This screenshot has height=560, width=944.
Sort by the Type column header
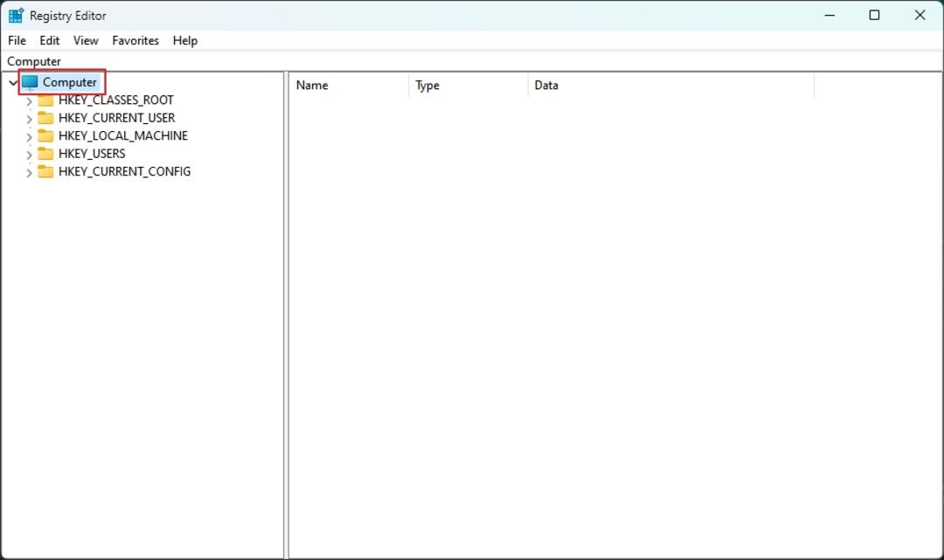point(469,86)
